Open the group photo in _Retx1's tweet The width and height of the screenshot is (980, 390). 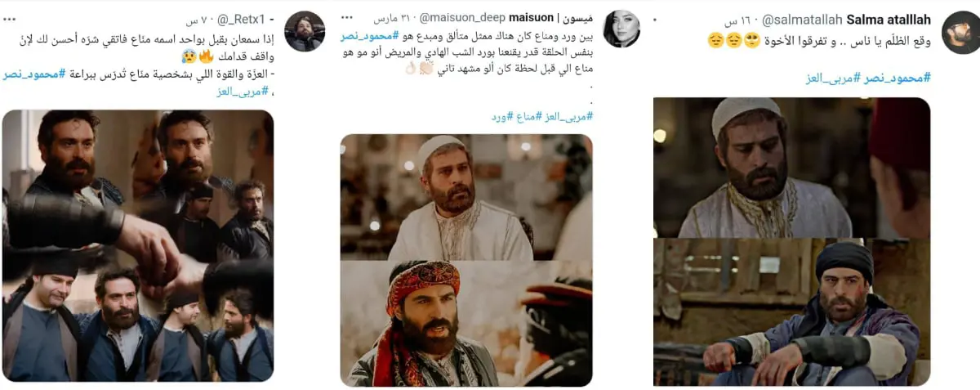(x=137, y=246)
